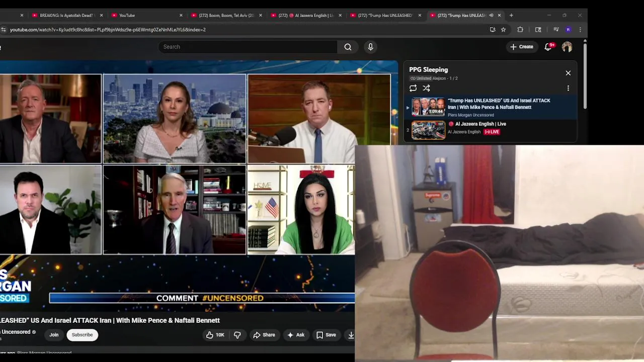Open Chrome three-dot menu
Image resolution: width=644 pixels, height=362 pixels.
pos(580,30)
